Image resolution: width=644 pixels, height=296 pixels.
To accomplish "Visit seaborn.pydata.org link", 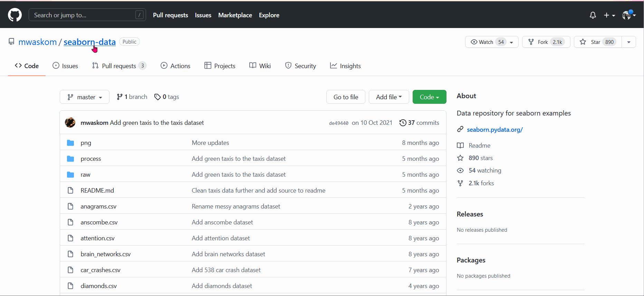I will 495,130.
